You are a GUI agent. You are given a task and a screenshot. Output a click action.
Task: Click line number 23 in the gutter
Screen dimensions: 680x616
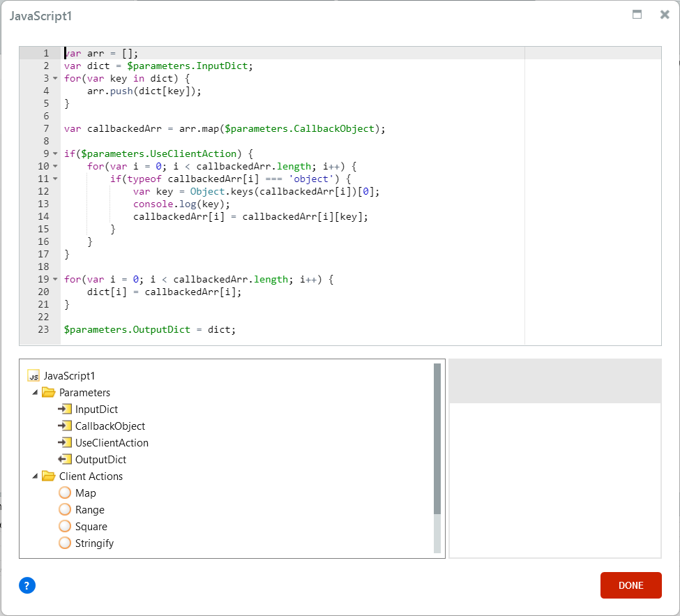(43, 330)
